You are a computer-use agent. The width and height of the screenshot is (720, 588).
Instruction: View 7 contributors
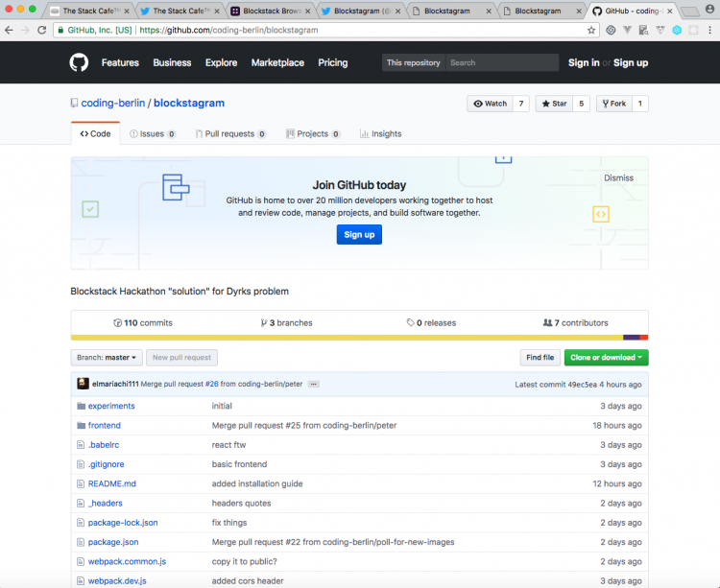575,323
